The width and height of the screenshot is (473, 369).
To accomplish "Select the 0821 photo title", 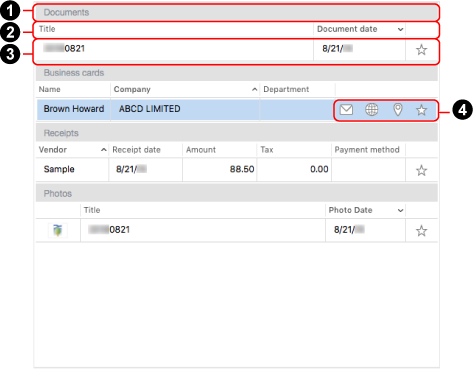I will click(x=109, y=230).
